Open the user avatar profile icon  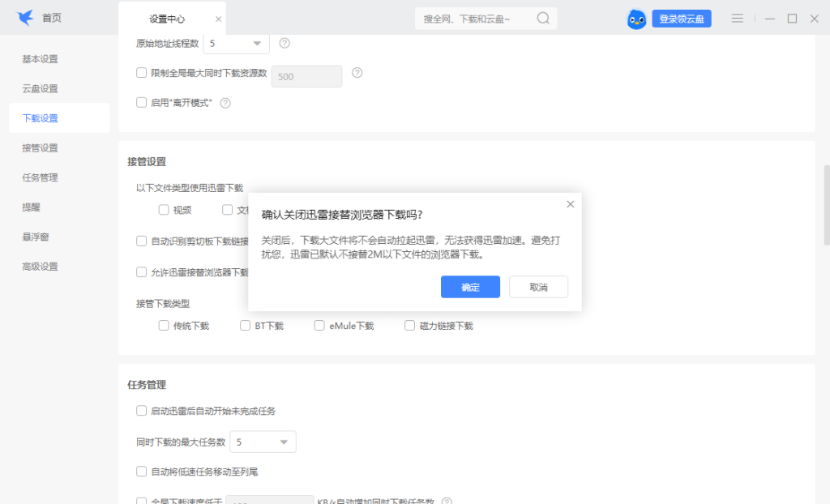[636, 18]
